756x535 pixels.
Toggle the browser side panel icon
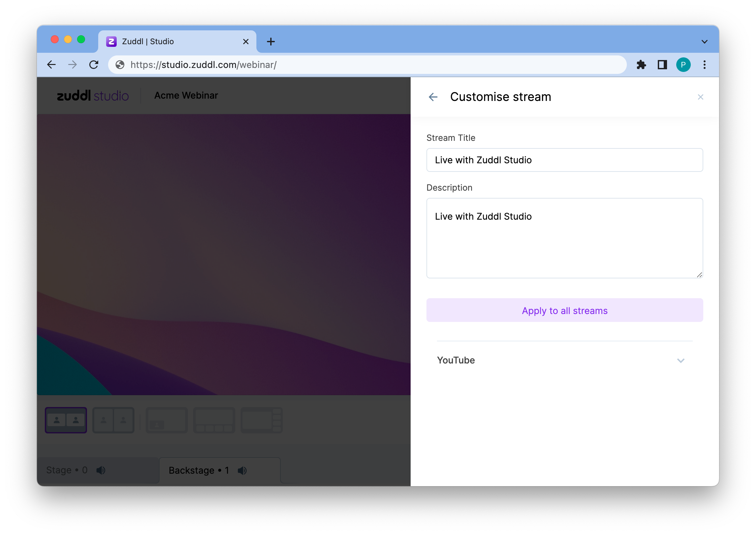pyautogui.click(x=662, y=65)
